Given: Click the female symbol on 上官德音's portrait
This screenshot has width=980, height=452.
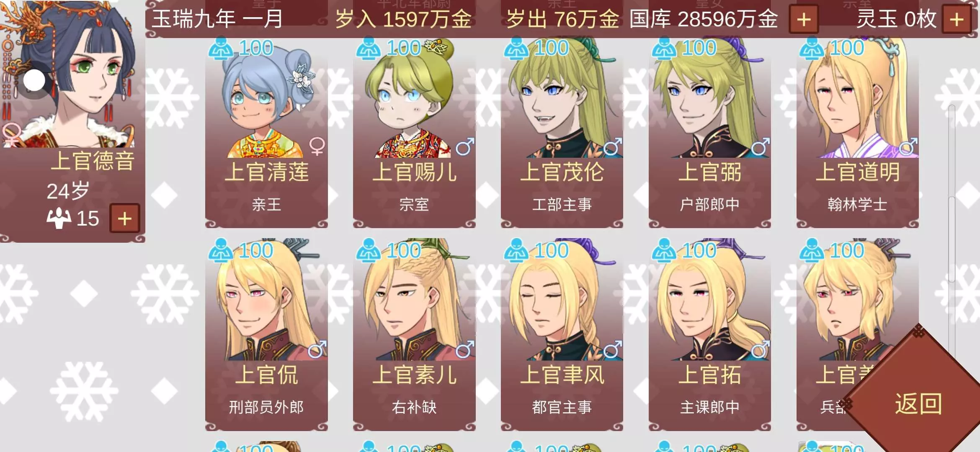Looking at the screenshot, I should 11,134.
